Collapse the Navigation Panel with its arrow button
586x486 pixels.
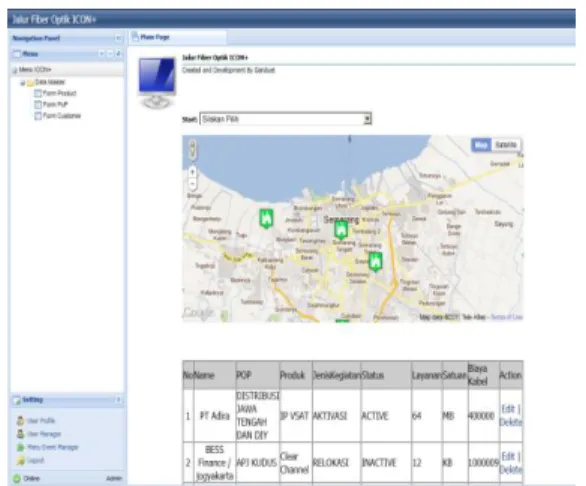(118, 38)
